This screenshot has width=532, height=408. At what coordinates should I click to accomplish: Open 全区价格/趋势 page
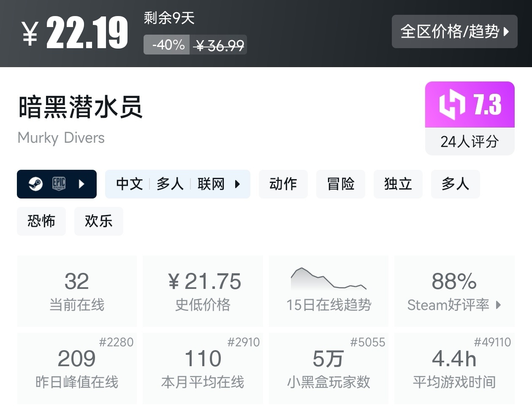coord(454,32)
